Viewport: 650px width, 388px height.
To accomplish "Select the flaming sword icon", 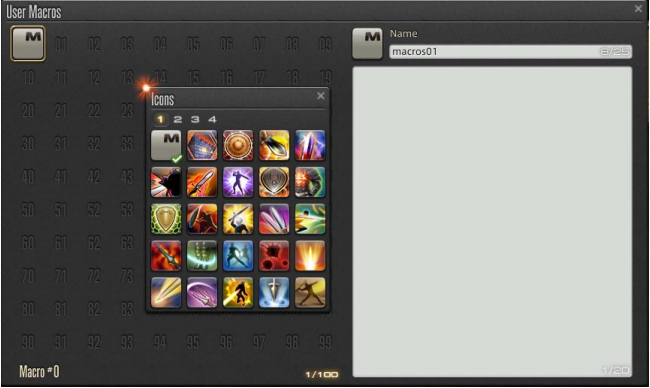I will pos(202,182).
